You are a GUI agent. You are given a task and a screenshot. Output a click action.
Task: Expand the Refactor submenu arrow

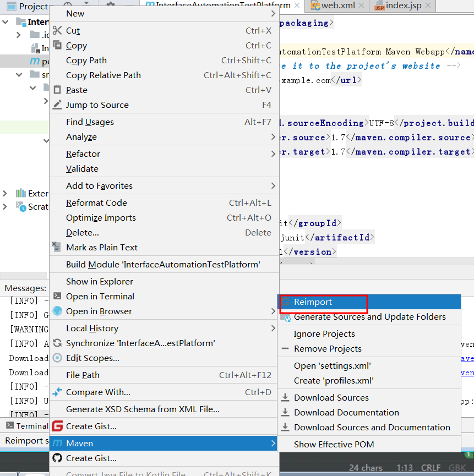pyautogui.click(x=273, y=154)
